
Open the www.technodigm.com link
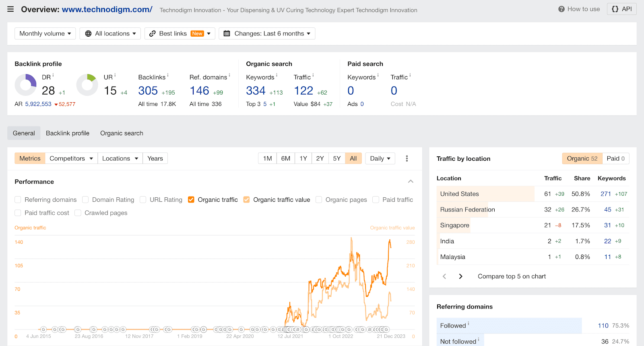[x=107, y=9]
